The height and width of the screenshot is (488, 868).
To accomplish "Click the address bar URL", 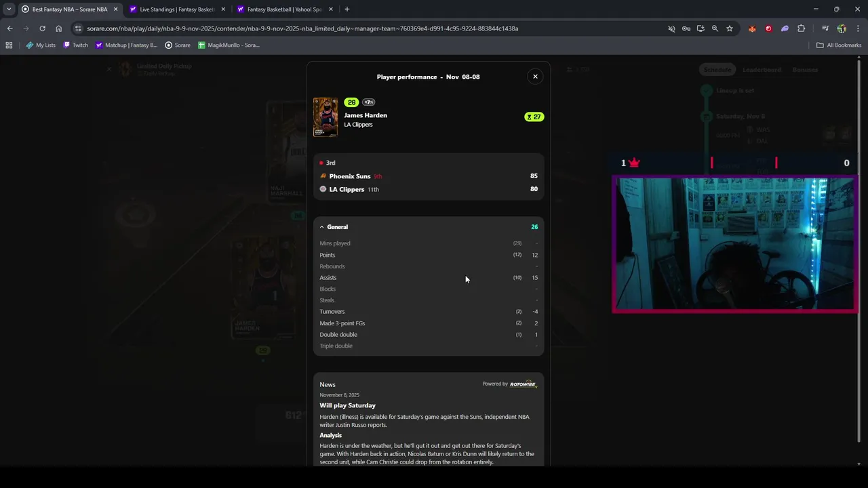I will [x=302, y=28].
